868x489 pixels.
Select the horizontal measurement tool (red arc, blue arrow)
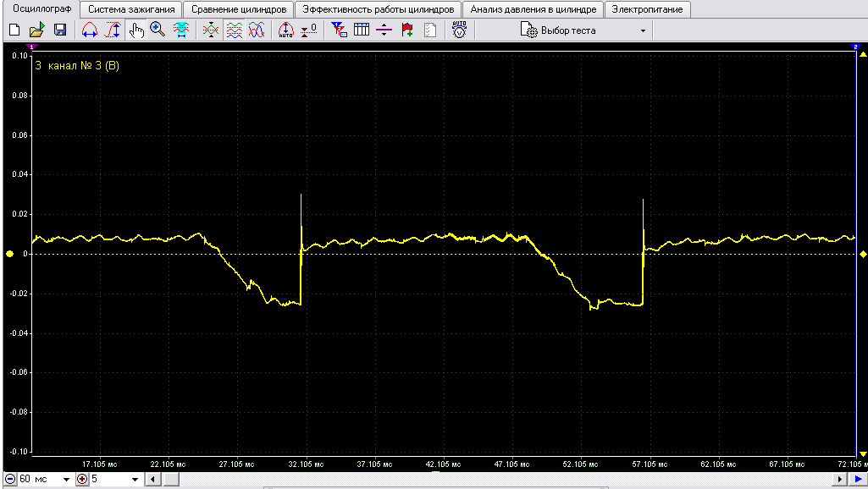point(90,30)
